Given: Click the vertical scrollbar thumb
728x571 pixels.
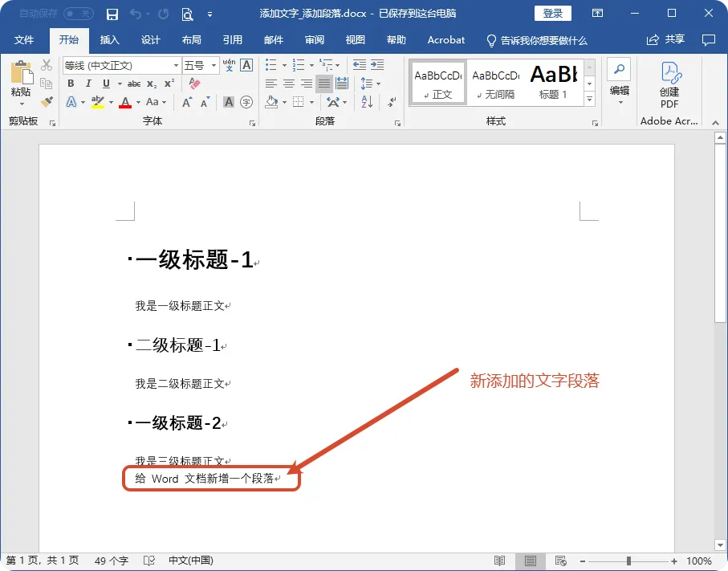Looking at the screenshot, I should (x=720, y=233).
